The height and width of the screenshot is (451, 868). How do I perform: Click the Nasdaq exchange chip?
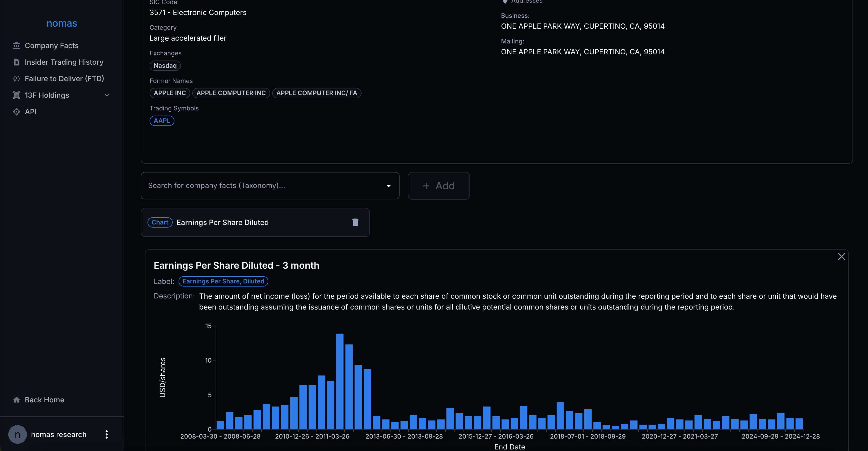(165, 66)
